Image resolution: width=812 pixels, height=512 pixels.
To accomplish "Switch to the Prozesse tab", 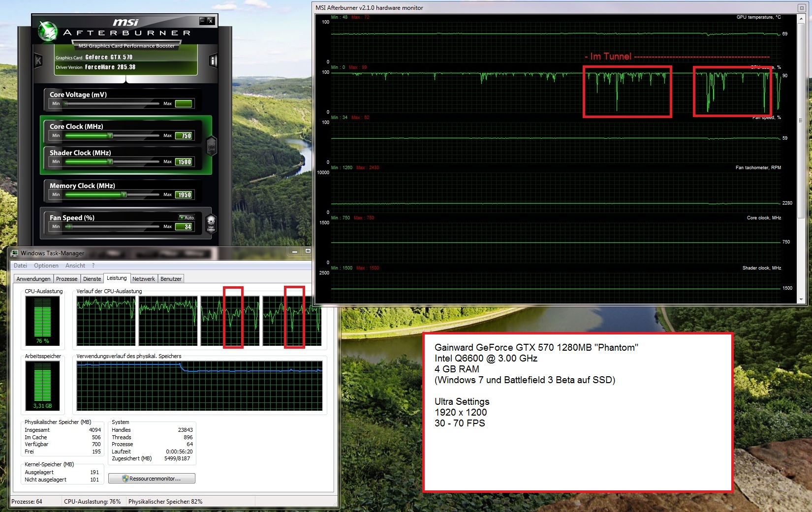I will pos(66,279).
